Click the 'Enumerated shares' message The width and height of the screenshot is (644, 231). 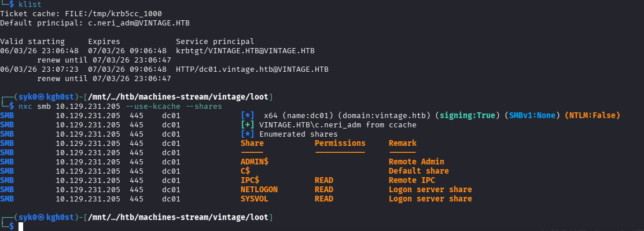click(299, 134)
